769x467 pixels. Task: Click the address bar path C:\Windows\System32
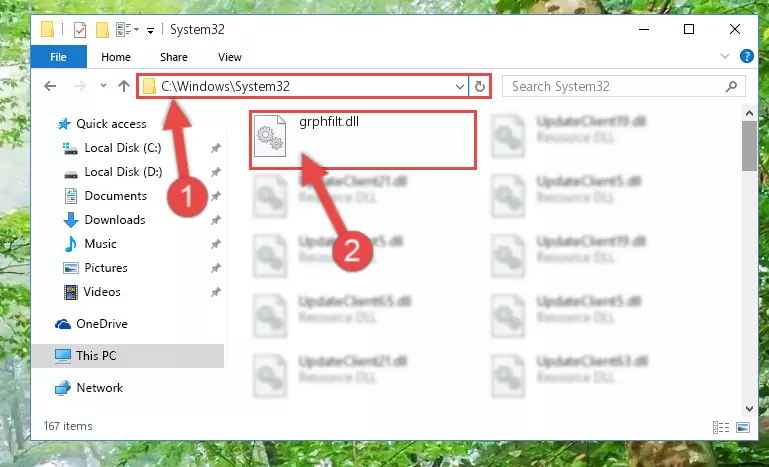tap(226, 86)
